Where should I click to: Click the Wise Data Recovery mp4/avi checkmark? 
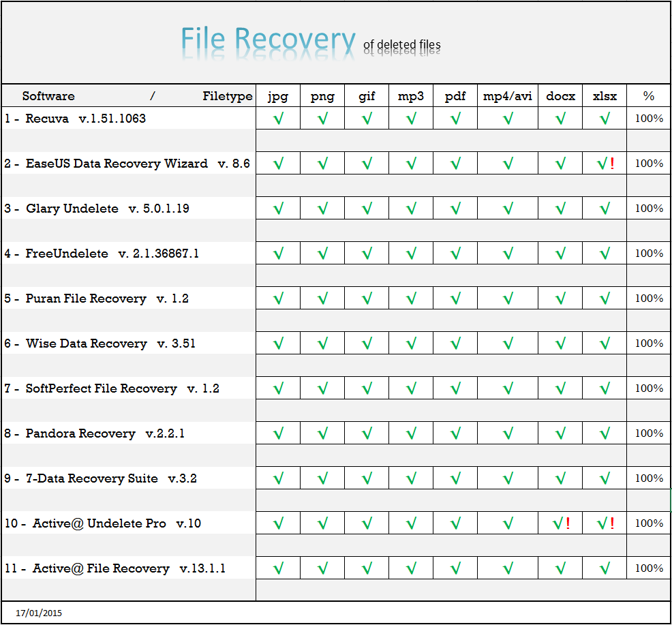click(x=508, y=344)
